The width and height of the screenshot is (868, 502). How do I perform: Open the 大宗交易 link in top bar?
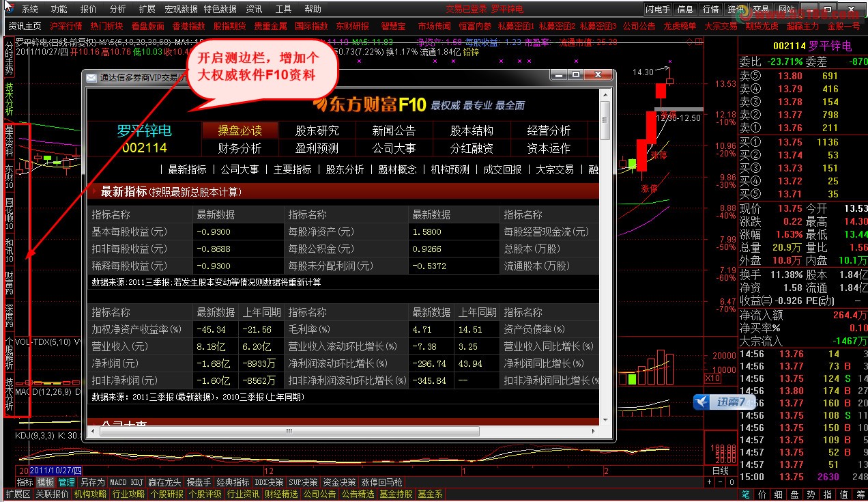pyautogui.click(x=721, y=26)
